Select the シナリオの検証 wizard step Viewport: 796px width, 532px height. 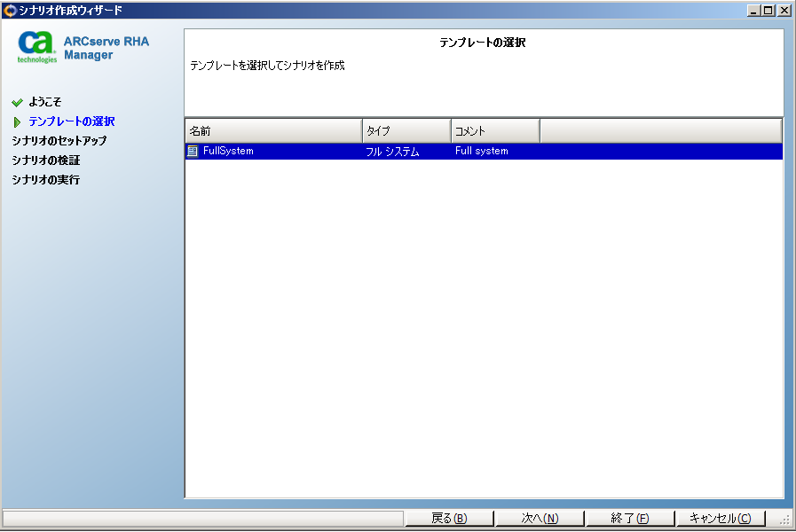point(45,160)
